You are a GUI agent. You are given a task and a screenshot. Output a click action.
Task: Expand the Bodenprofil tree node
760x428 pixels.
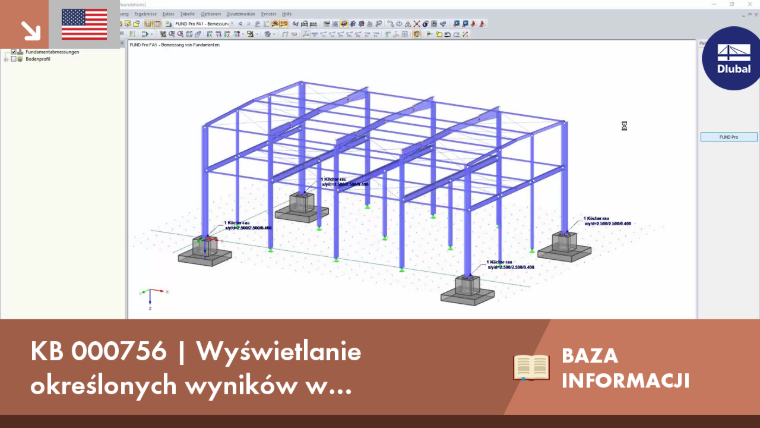coord(6,59)
